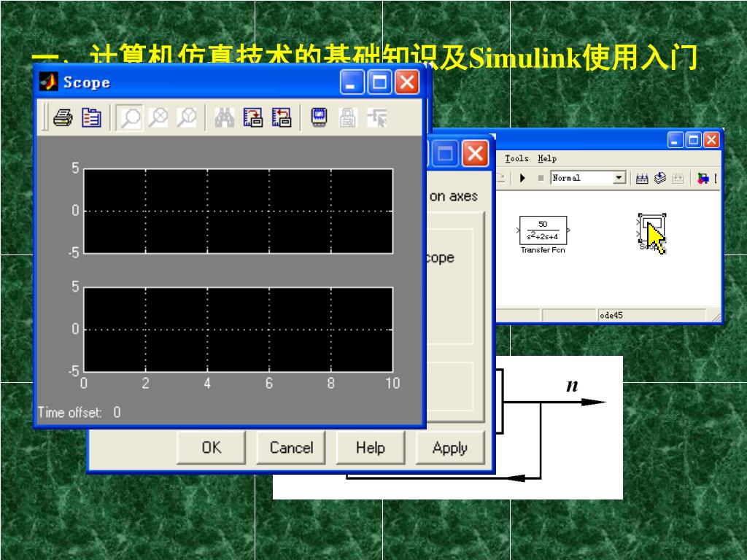Click the Build all icon in model toolbar
Image resolution: width=747 pixels, height=560 pixels.
tap(642, 179)
